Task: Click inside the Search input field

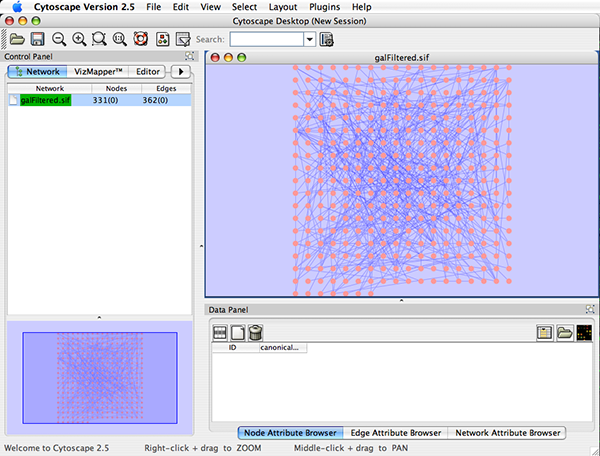Action: click(266, 39)
